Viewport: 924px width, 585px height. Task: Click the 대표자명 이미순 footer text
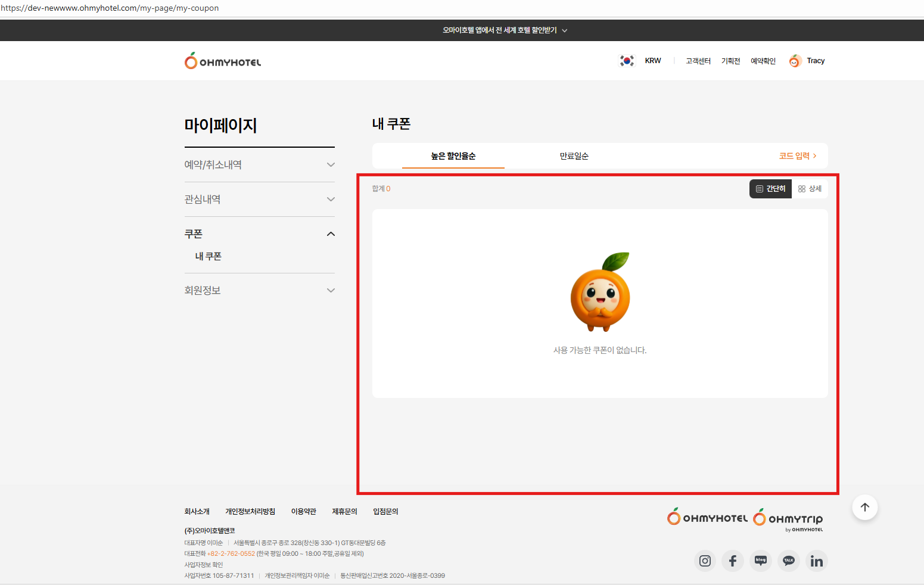[204, 543]
